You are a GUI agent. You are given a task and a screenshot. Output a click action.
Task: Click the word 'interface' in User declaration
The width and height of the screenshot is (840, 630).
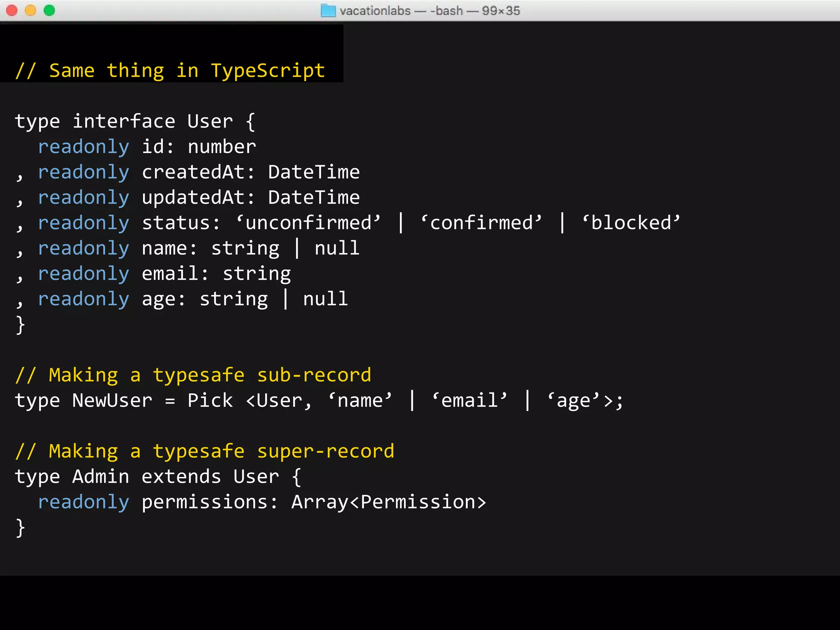[x=124, y=121]
